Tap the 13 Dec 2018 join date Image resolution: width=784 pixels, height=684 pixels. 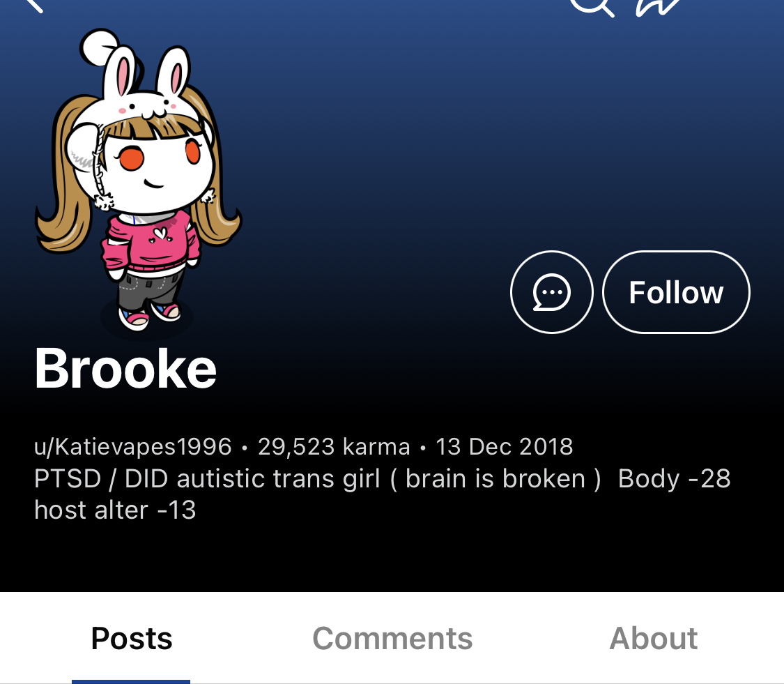[504, 446]
